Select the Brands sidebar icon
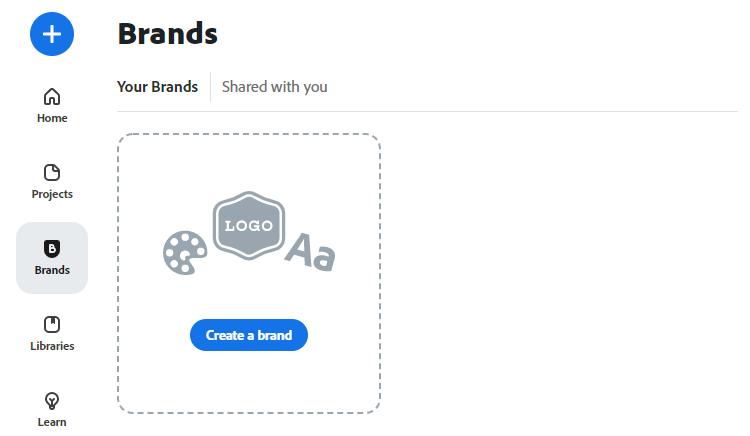Image resolution: width=750 pixels, height=436 pixels. pos(52,249)
